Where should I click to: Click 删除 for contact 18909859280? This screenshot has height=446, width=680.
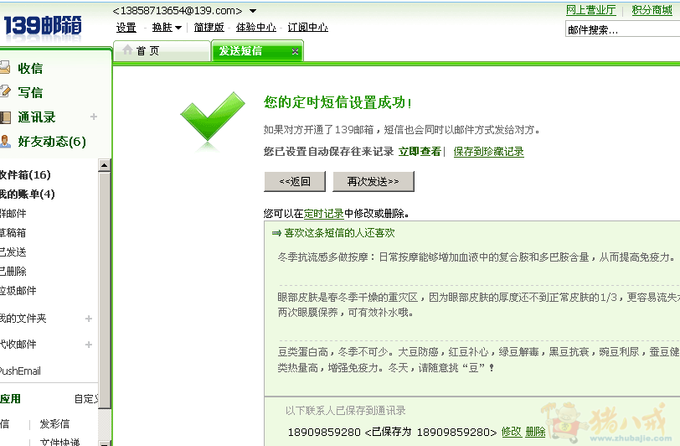(536, 432)
